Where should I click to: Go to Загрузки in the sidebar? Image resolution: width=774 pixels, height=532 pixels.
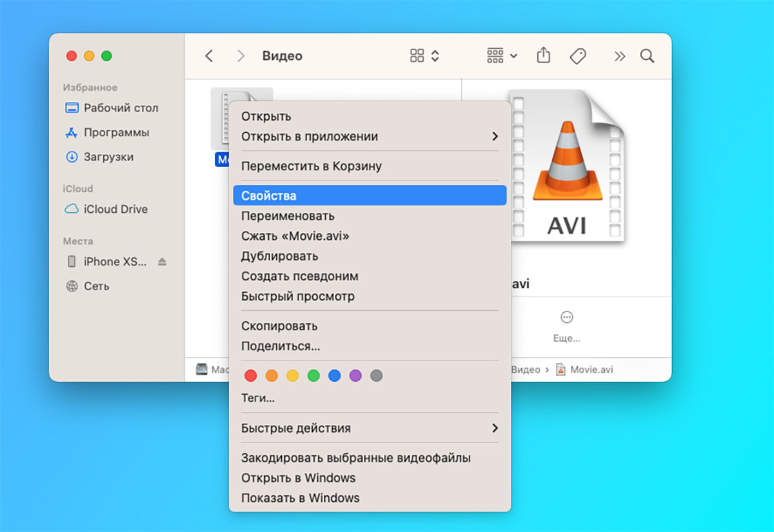pos(108,157)
